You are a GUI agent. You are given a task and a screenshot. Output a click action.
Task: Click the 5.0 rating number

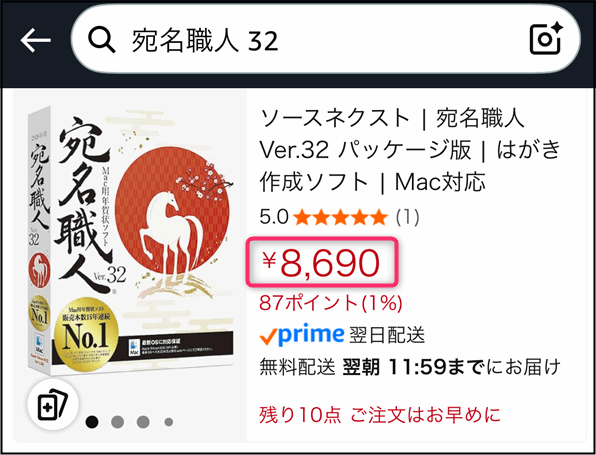[x=274, y=218]
